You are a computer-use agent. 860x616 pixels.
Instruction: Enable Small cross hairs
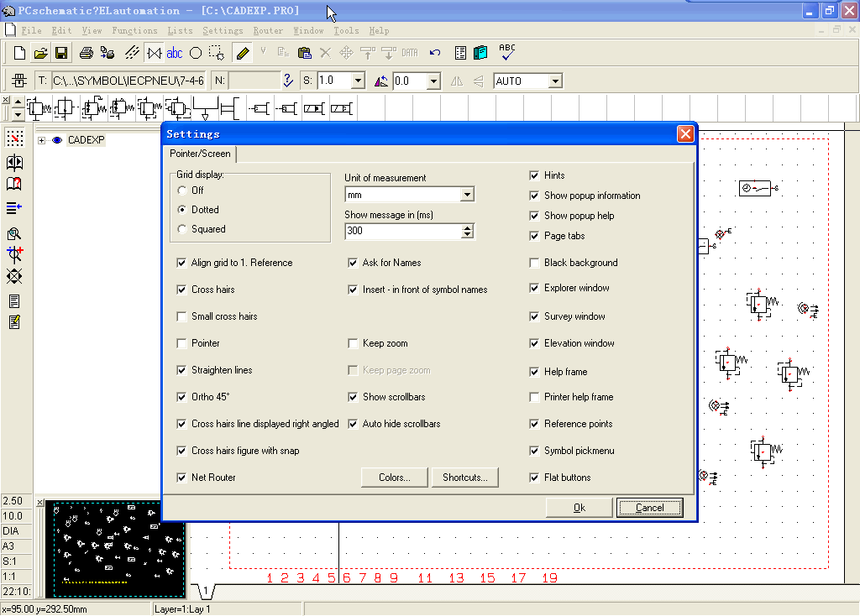point(181,316)
